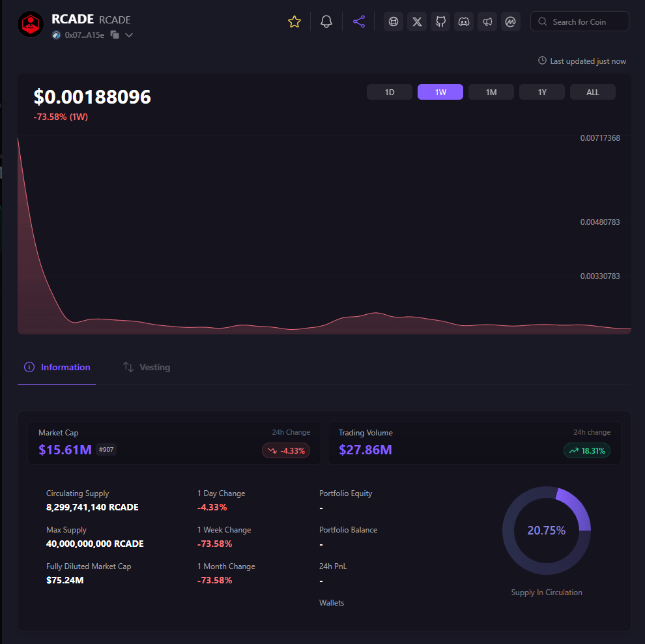Select ALL chart timeframe
645x644 pixels.
(x=593, y=92)
